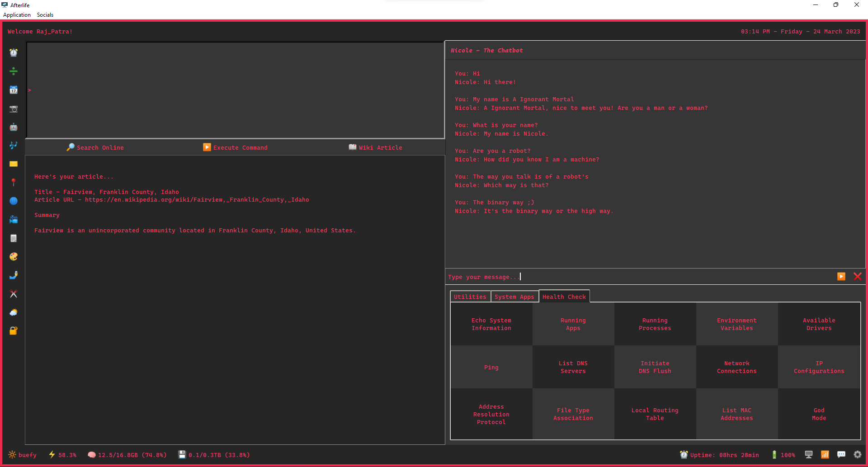Click the send message play icon
This screenshot has width=868, height=467.
point(841,276)
